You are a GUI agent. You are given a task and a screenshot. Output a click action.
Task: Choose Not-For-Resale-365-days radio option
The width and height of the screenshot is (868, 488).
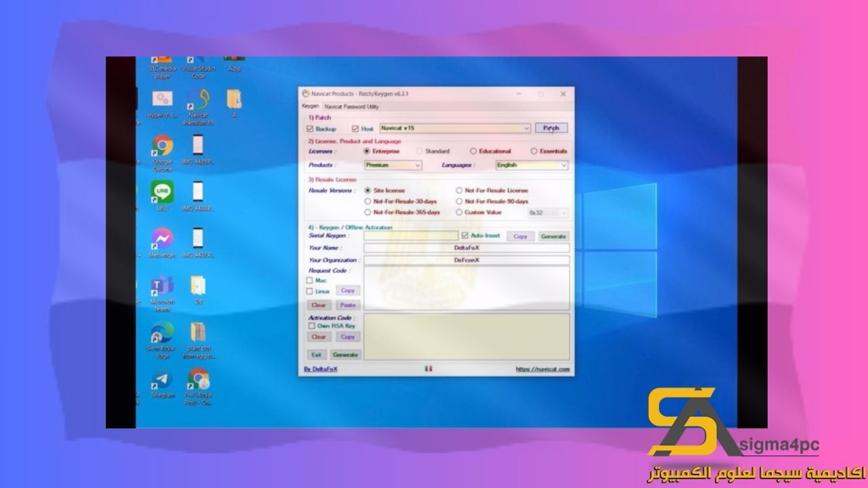pos(368,212)
